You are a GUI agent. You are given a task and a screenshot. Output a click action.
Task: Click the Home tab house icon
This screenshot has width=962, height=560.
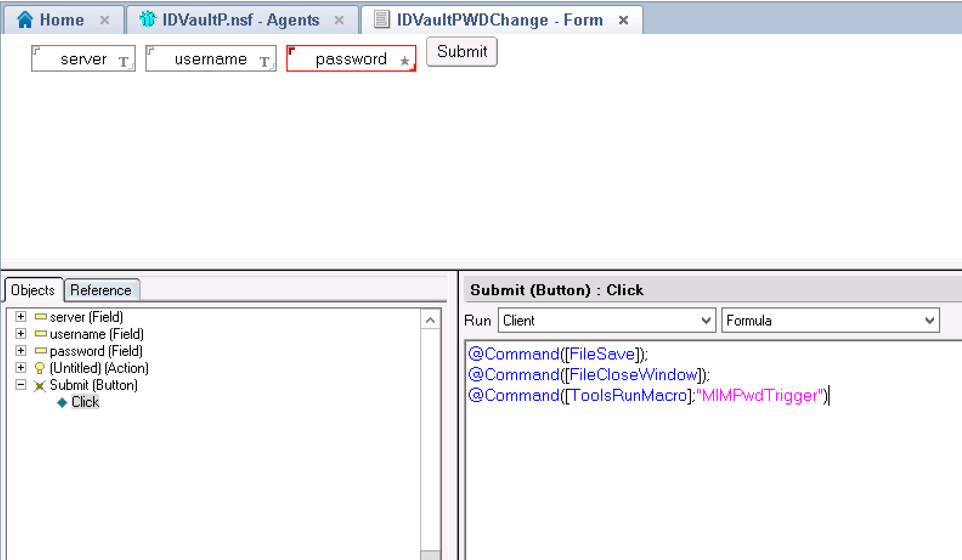click(x=25, y=19)
